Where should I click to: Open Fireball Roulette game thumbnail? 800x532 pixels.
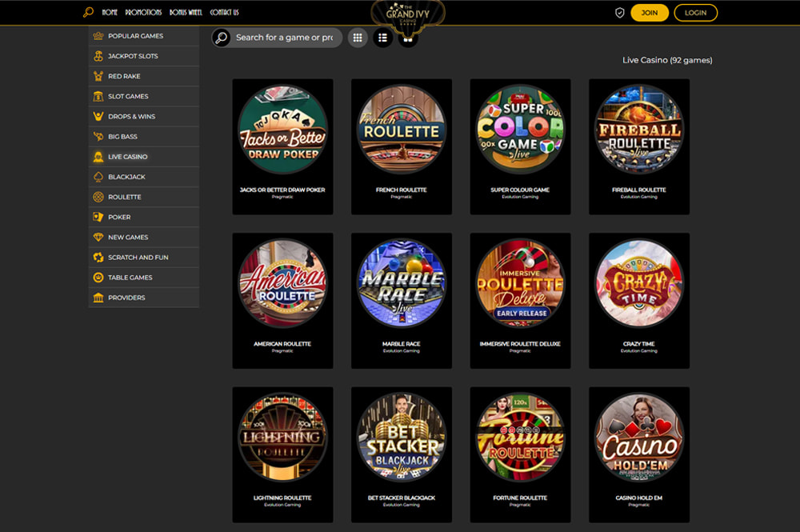639,130
